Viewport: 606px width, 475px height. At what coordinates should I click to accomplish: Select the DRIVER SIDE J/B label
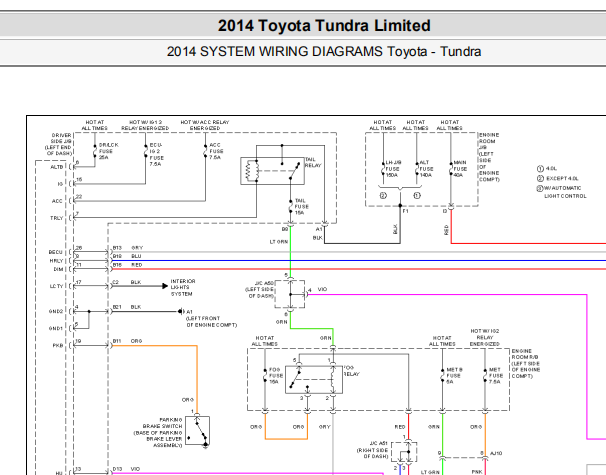(58, 144)
